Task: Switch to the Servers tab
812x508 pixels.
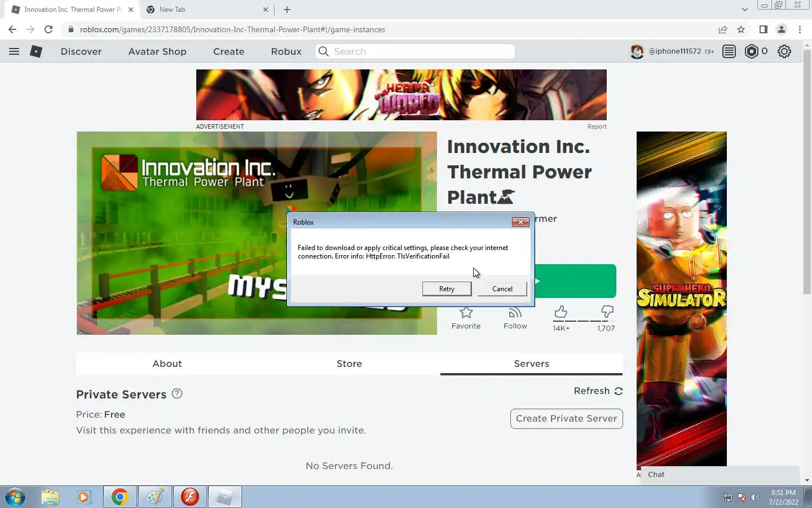Action: pos(531,364)
